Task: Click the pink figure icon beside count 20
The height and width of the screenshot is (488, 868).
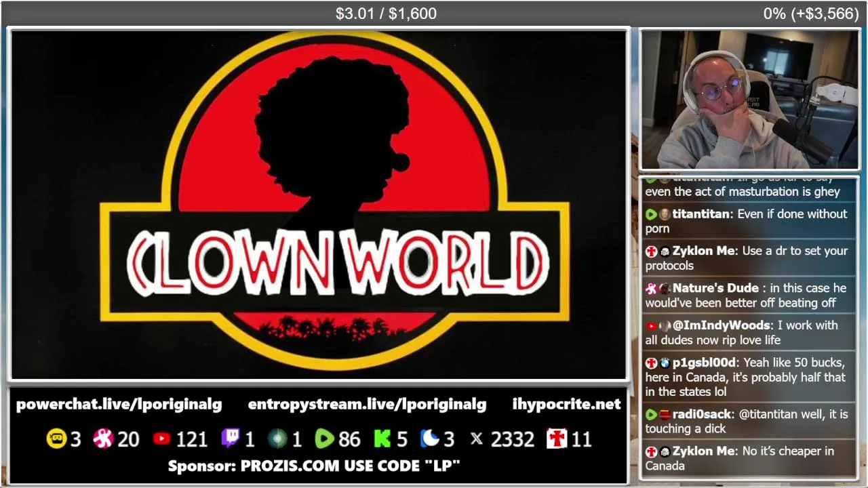Action: (103, 439)
